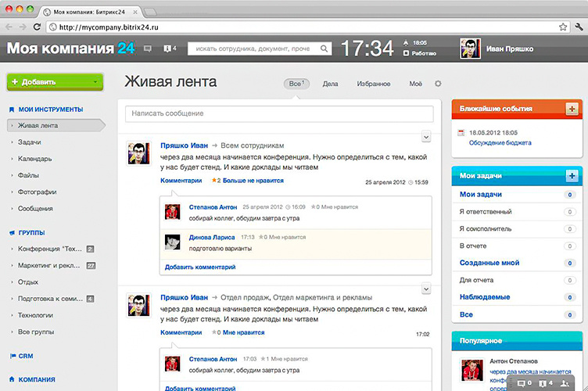Select the Все feed filter tab

click(x=296, y=84)
